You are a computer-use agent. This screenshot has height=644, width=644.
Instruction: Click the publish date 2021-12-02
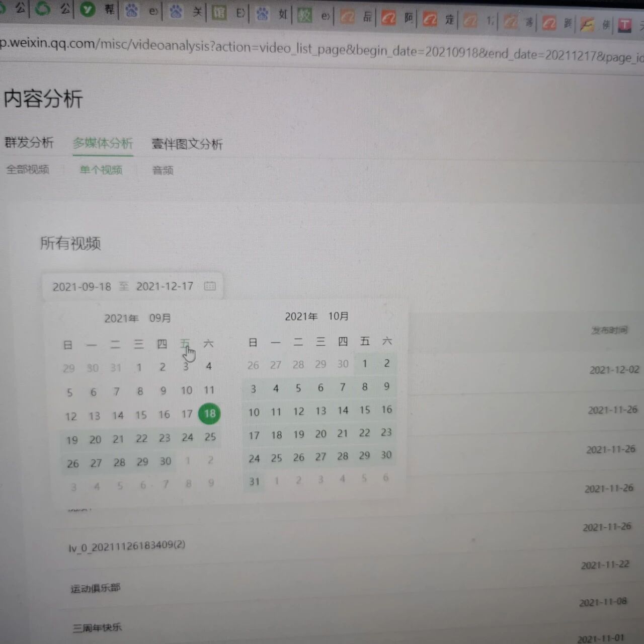click(614, 370)
